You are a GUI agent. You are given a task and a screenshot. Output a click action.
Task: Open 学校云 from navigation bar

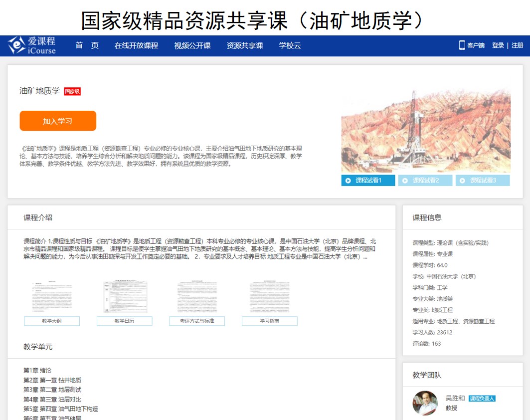[x=290, y=45]
